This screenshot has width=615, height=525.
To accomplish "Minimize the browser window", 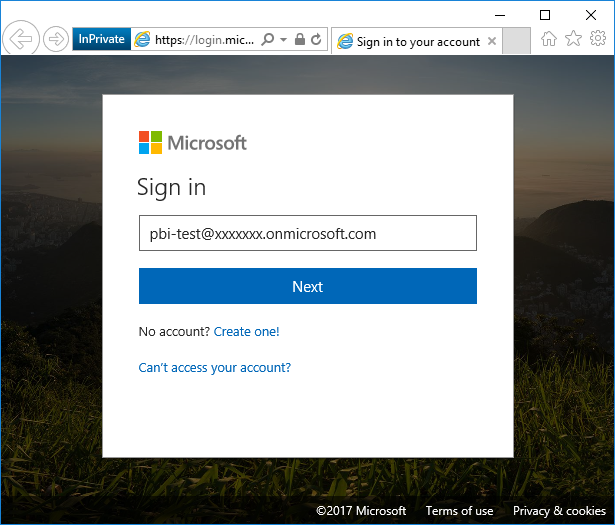I will pyautogui.click(x=500, y=15).
